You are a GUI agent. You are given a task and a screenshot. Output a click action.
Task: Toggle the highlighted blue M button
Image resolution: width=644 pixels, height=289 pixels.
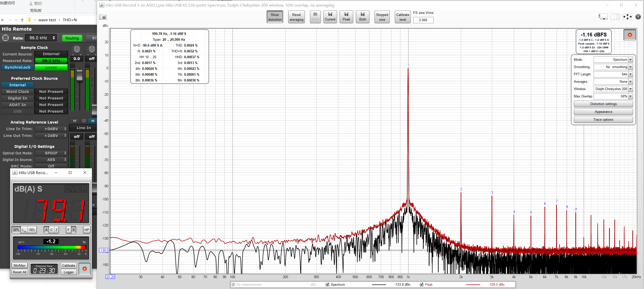pos(93,121)
